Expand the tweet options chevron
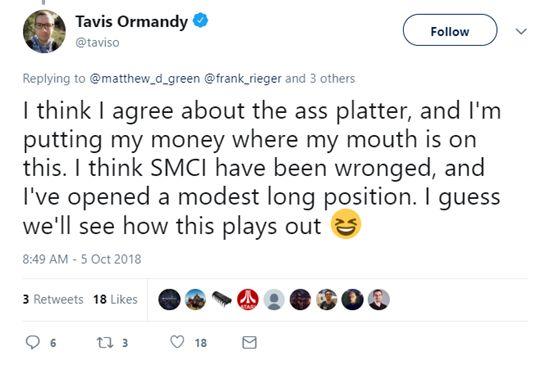 point(521,31)
